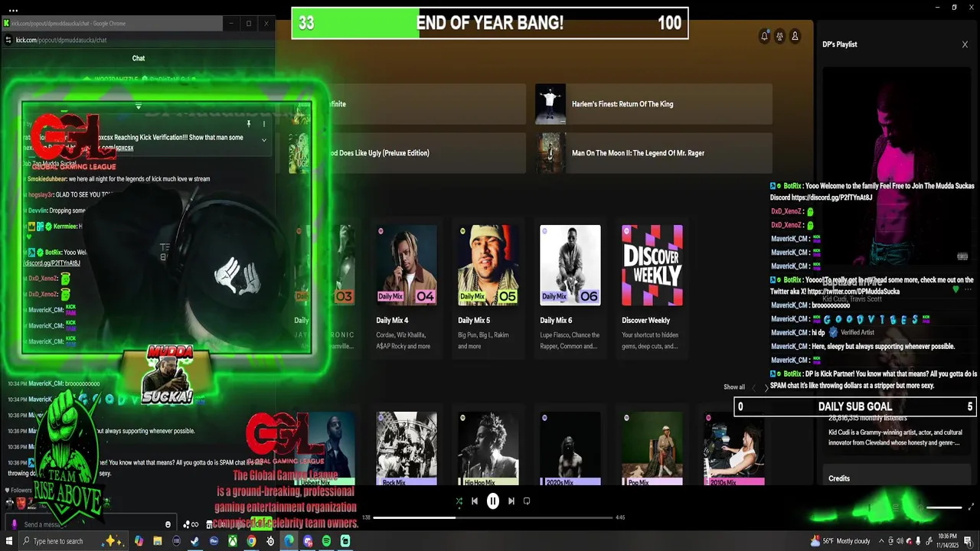This screenshot has height=551, width=980.
Task: Skip to the previous track
Action: (x=475, y=501)
